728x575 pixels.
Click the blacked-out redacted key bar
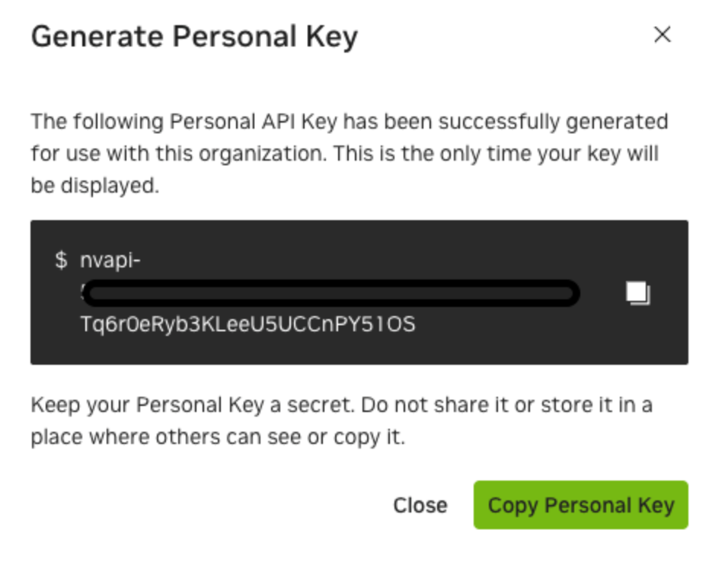pyautogui.click(x=331, y=293)
